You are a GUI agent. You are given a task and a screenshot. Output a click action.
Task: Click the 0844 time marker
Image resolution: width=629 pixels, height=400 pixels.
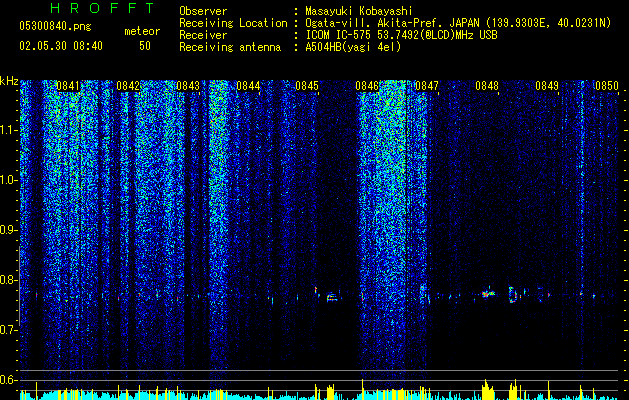tap(248, 86)
